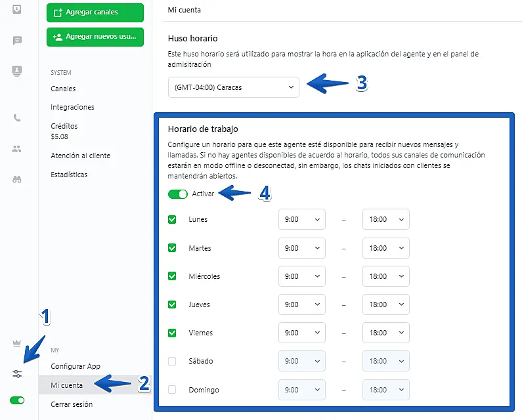Click Cerrar sesión to log out
522x420 pixels.
(x=72, y=404)
